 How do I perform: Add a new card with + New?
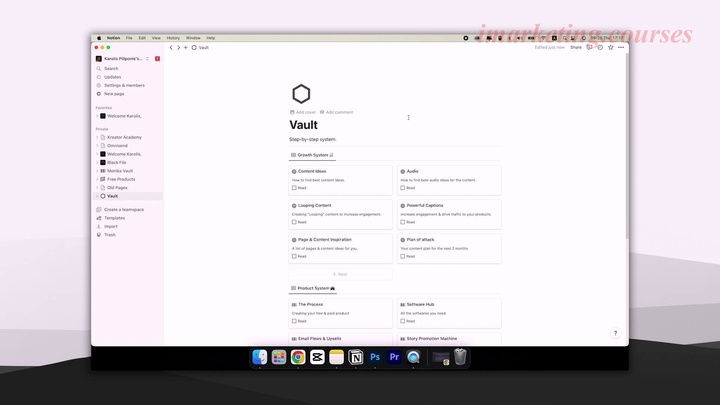(x=340, y=273)
